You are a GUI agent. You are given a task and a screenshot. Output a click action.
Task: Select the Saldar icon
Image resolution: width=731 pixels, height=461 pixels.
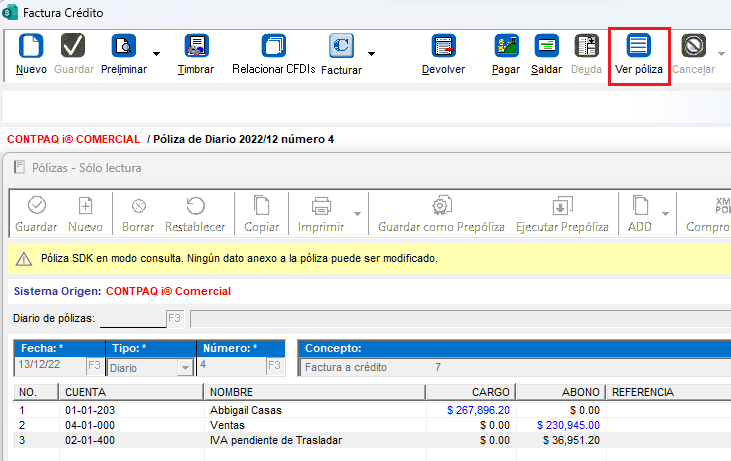pos(546,46)
